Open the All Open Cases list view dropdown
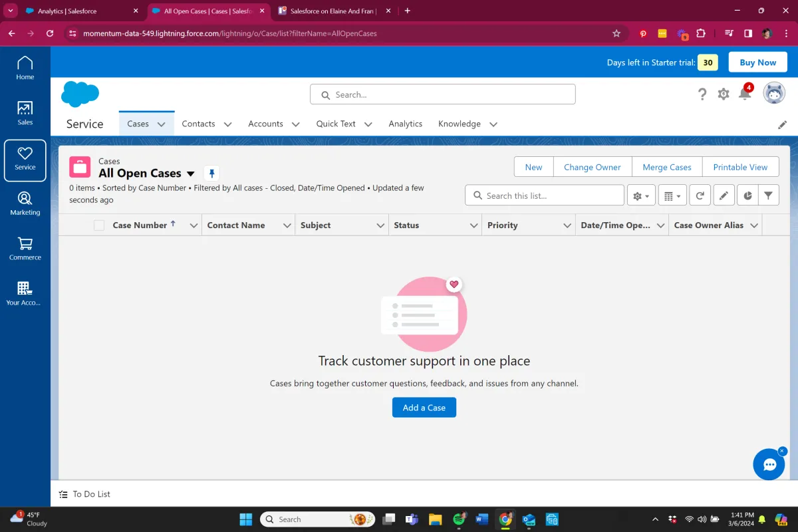 click(x=191, y=174)
